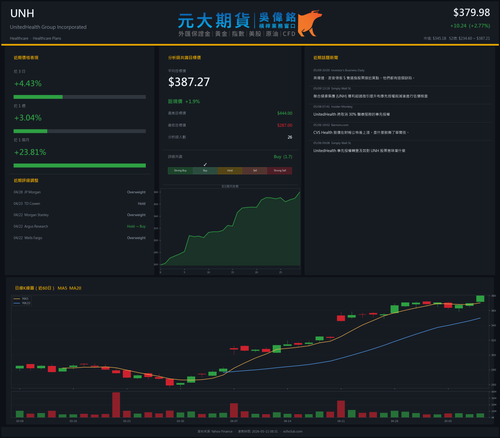Open the Insider Monkey UnitedHealth 30% headline
Image resolution: width=500 pixels, height=438 pixels.
pyautogui.click(x=351, y=114)
